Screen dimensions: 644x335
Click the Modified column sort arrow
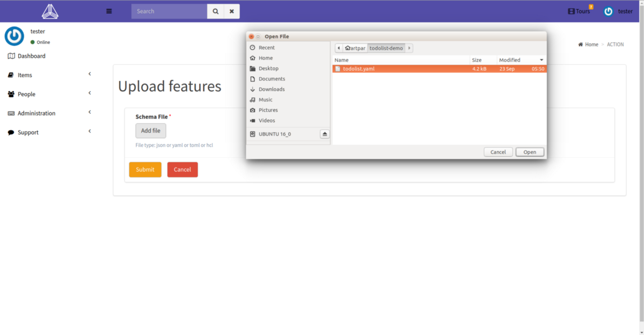541,60
